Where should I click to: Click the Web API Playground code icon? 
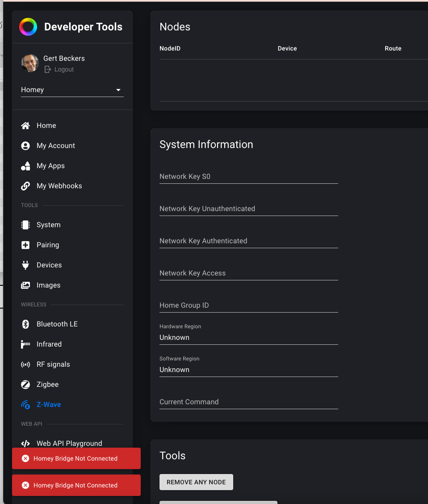(x=25, y=444)
